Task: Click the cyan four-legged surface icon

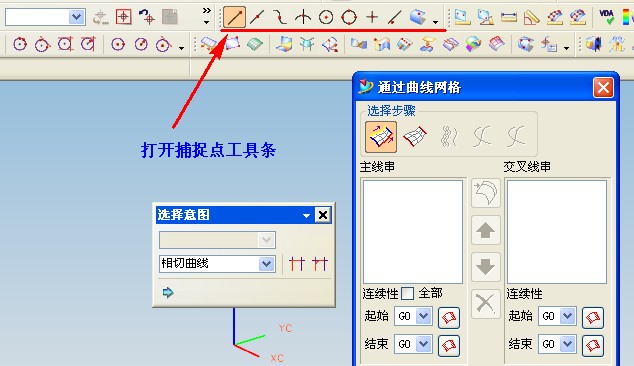Action: [307, 44]
